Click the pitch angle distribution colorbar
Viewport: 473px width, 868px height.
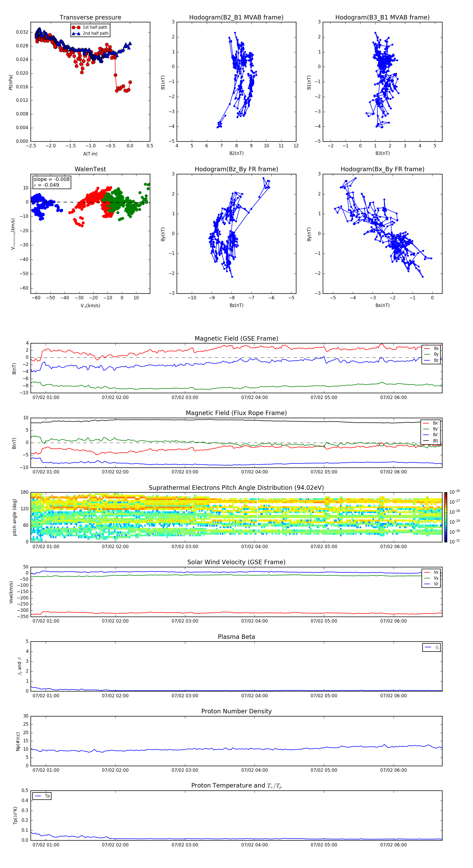[x=445, y=517]
